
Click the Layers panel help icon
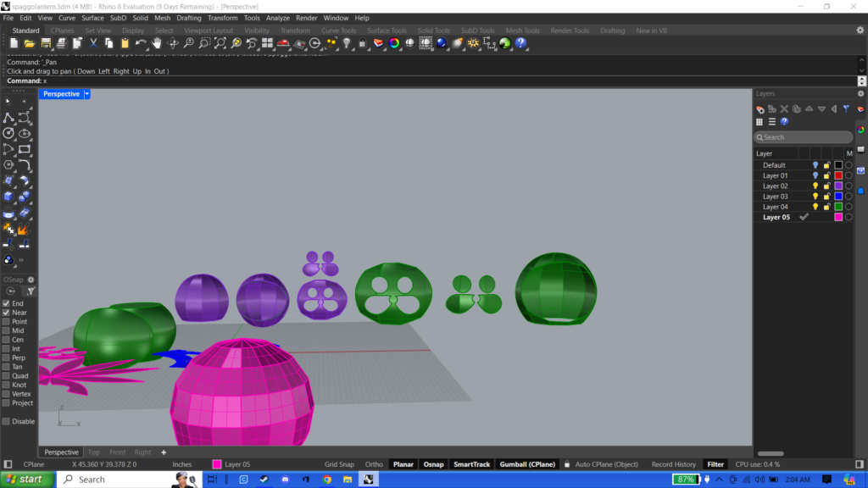pyautogui.click(x=784, y=122)
